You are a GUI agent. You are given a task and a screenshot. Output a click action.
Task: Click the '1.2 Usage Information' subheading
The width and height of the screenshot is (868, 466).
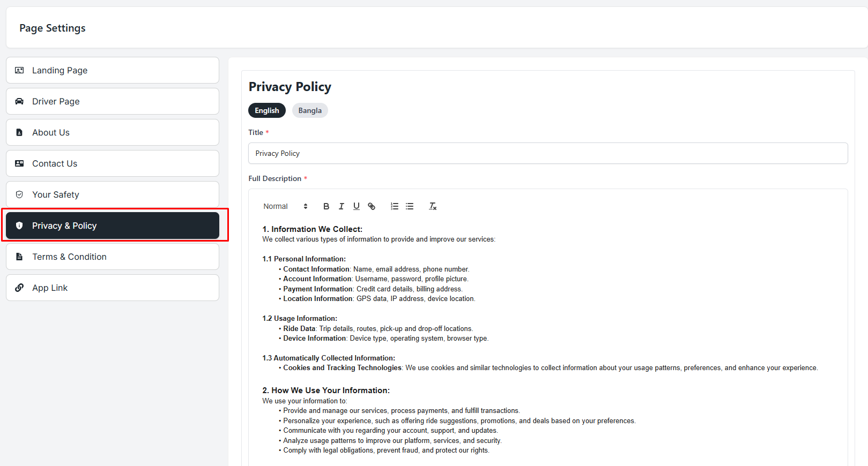(x=300, y=318)
